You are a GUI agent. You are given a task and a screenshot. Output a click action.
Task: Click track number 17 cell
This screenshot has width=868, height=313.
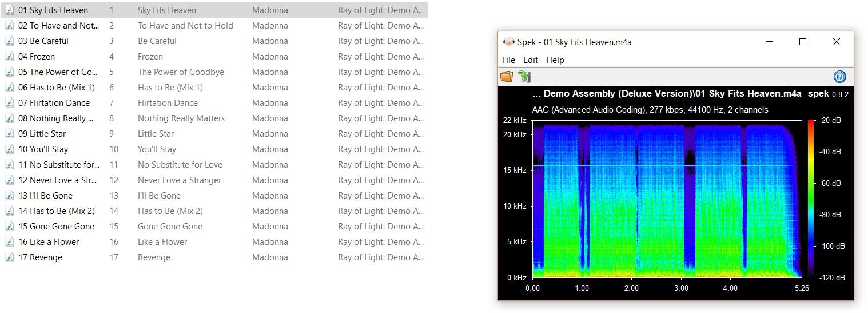tap(114, 257)
